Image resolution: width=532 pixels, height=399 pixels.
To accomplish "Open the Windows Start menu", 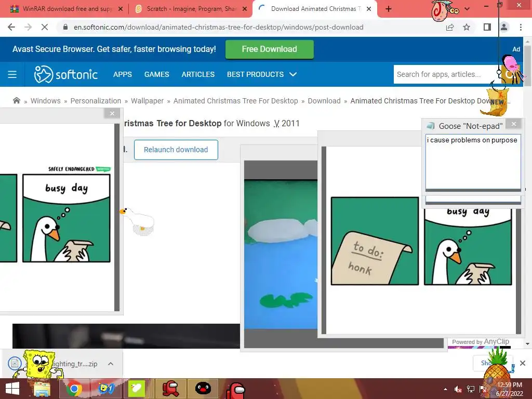I will 12,389.
